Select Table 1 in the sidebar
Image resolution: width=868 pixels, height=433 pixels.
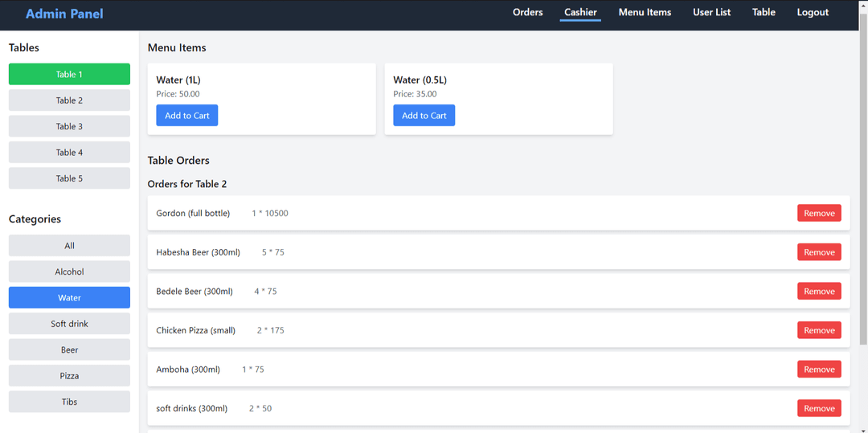[69, 74]
